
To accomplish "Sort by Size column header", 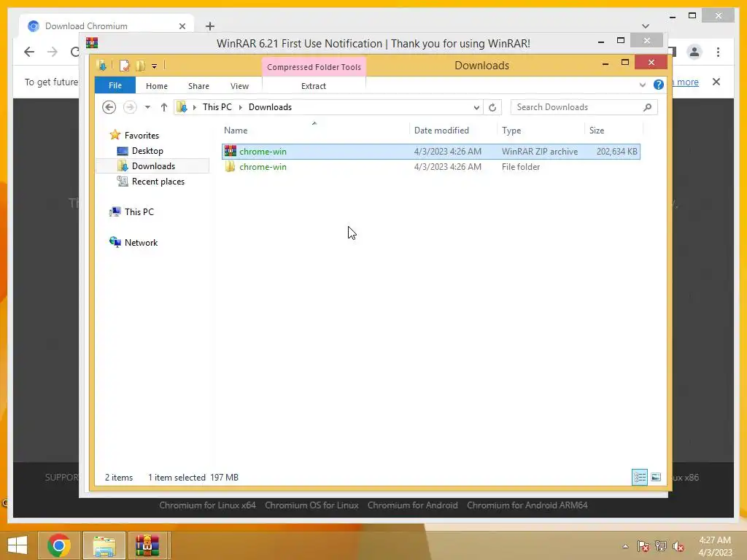I will click(x=597, y=131).
